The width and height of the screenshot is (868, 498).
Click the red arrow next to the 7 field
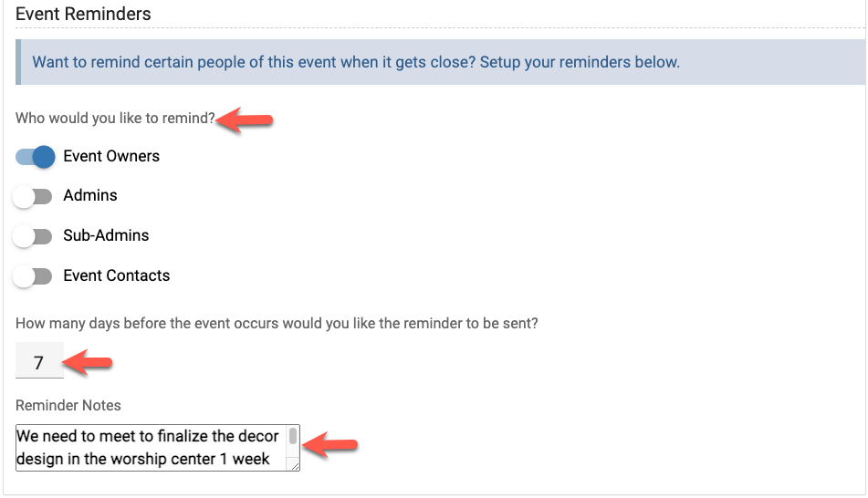coord(91,364)
